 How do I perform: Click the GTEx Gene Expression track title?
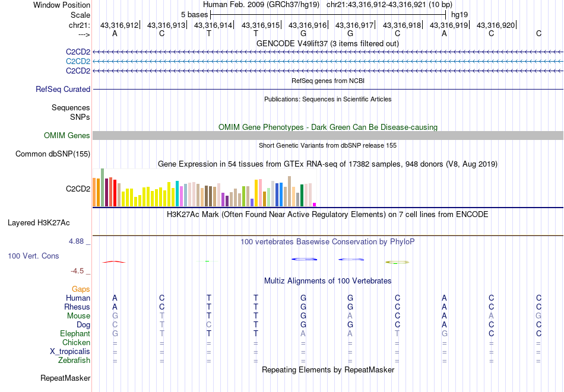328,164
